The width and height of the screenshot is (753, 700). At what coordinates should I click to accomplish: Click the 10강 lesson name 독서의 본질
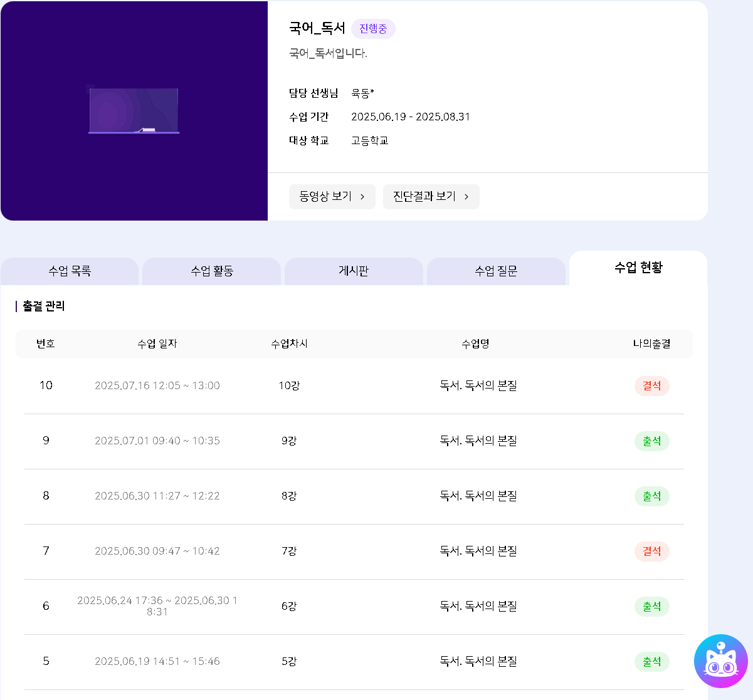click(478, 386)
